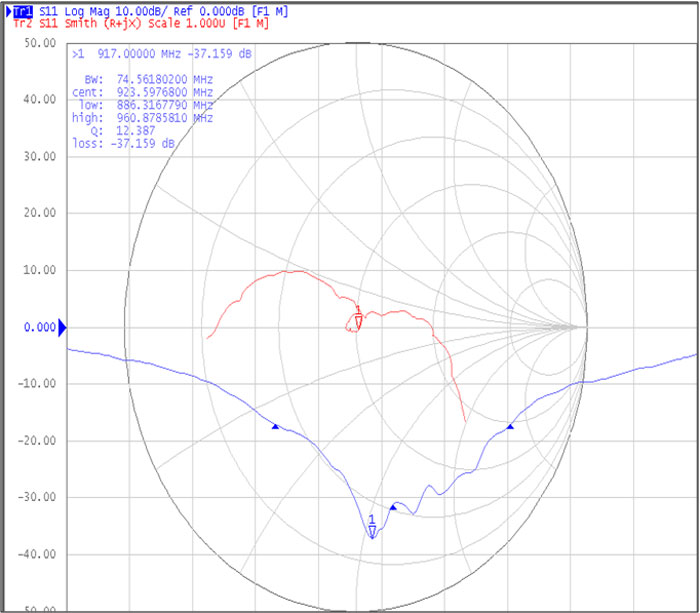
Task: Click the left bandwidth triangle marker
Action: tap(275, 426)
